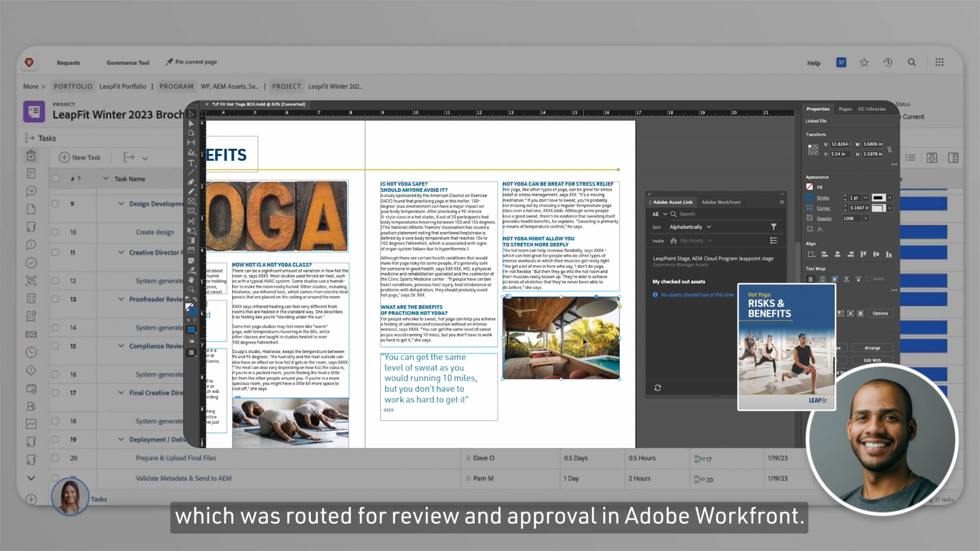Viewport: 980px width, 551px height.
Task: Open the CC Libraries panel tab
Action: coord(872,109)
